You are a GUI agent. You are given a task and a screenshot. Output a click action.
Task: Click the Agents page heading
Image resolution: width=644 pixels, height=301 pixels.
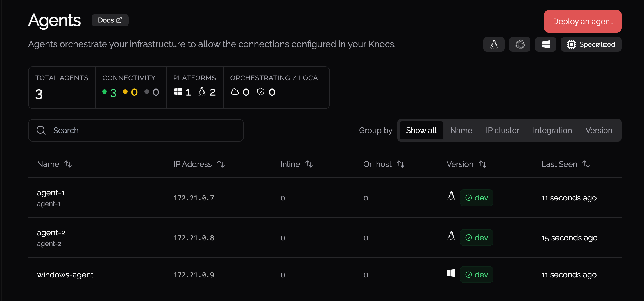pyautogui.click(x=55, y=20)
